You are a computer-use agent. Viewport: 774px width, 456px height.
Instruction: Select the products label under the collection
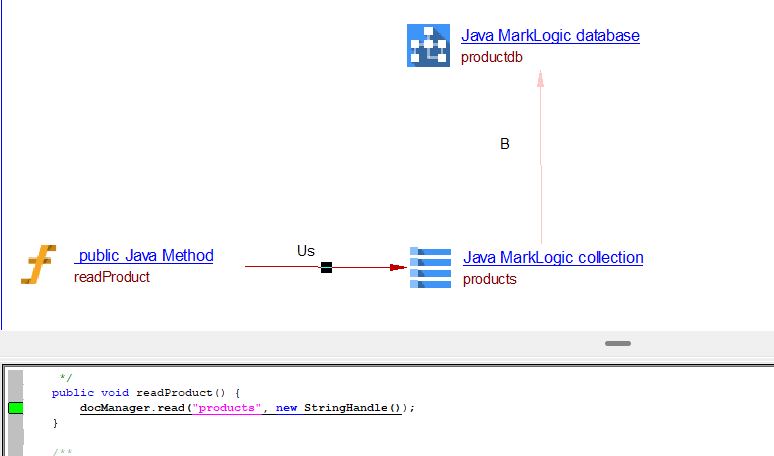click(489, 279)
